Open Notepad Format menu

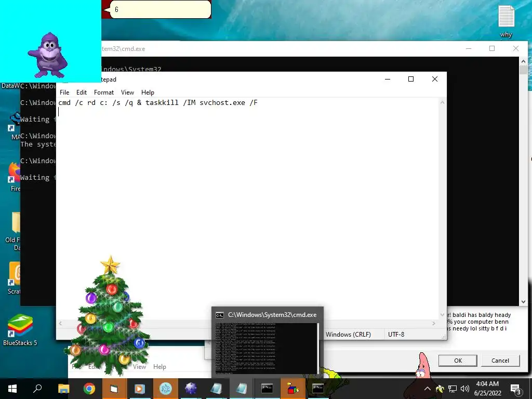[104, 92]
